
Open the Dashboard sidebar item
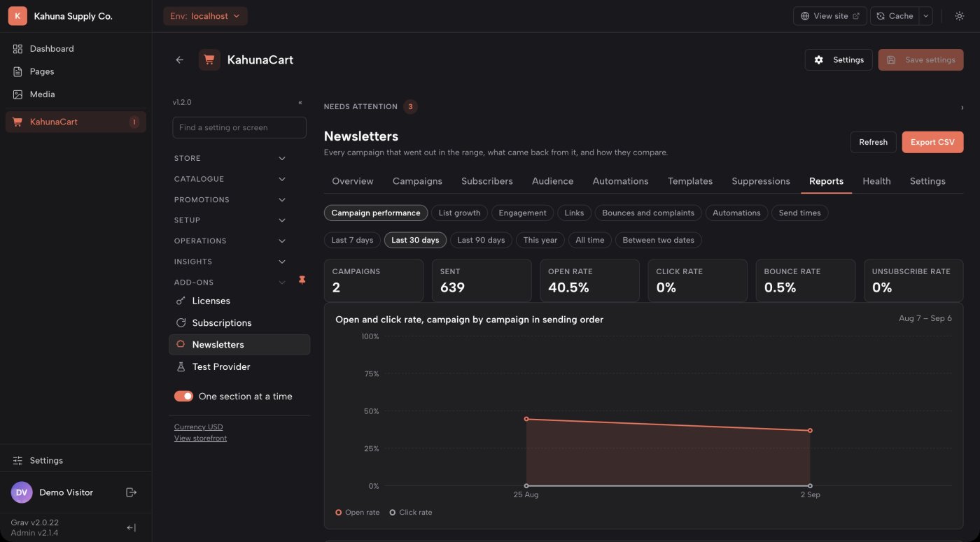tap(76, 49)
